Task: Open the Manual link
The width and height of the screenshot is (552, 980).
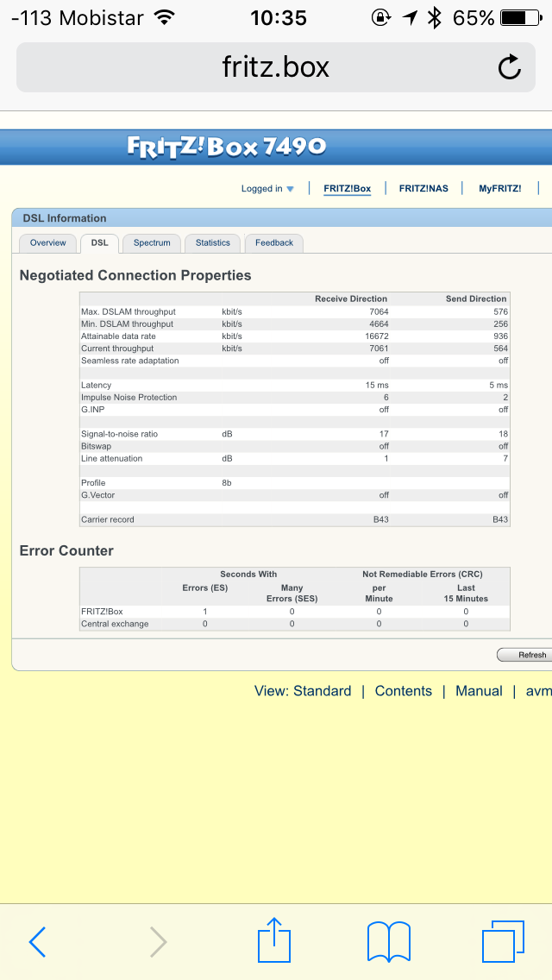Action: click(x=479, y=691)
